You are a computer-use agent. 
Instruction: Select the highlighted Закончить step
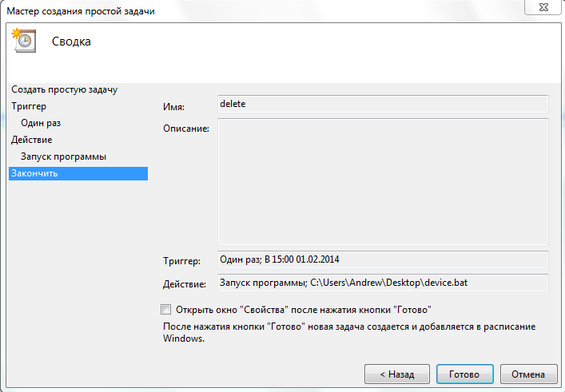(78, 173)
